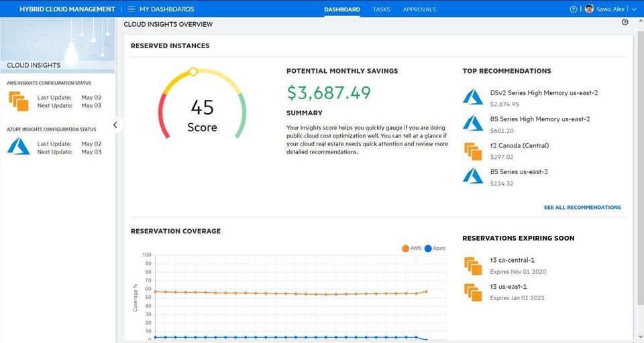The width and height of the screenshot is (644, 343).
Task: Switch to the Tasks tab
Action: (x=381, y=9)
